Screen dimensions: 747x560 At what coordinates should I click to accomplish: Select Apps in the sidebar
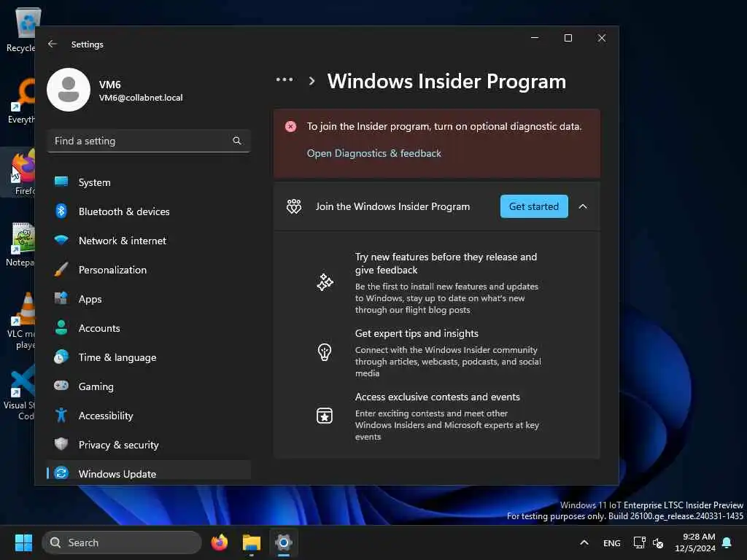[x=149, y=298]
